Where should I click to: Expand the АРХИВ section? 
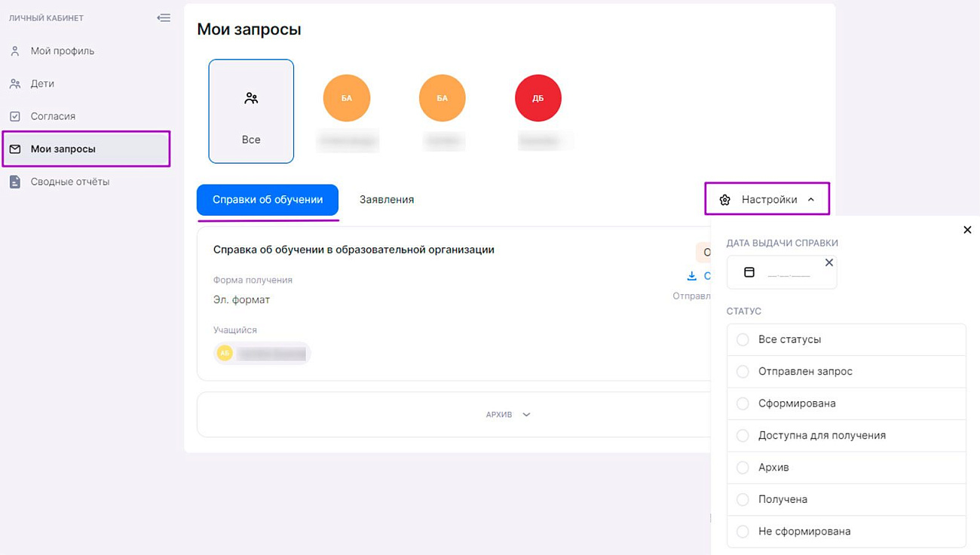(509, 415)
